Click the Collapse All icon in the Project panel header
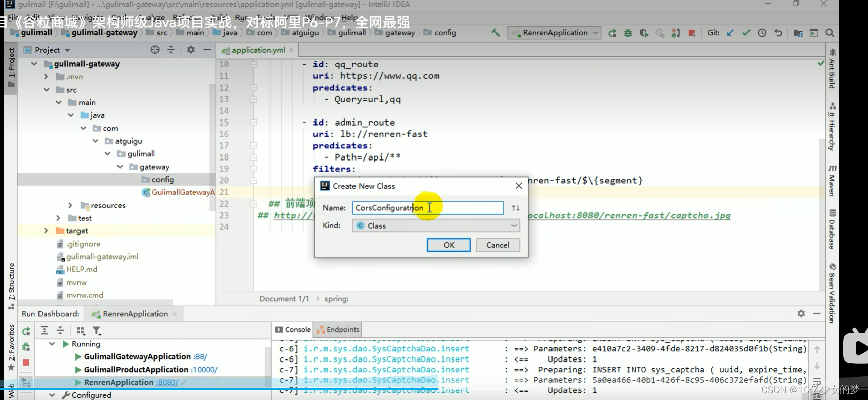Viewport: 868px width, 400px height. click(171, 49)
